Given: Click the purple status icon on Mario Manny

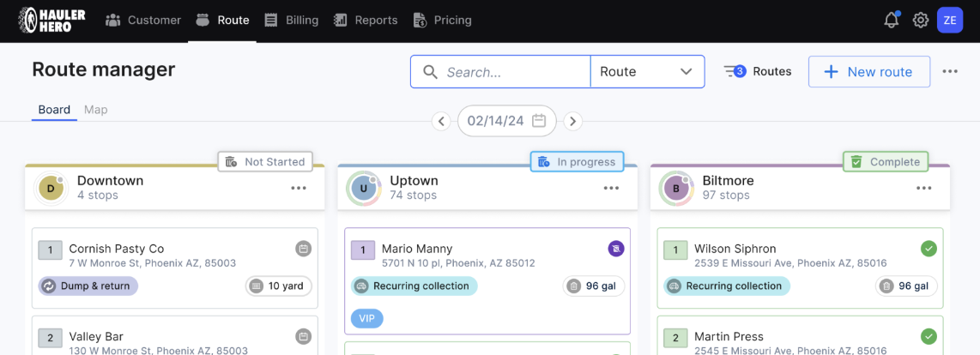Looking at the screenshot, I should 615,249.
